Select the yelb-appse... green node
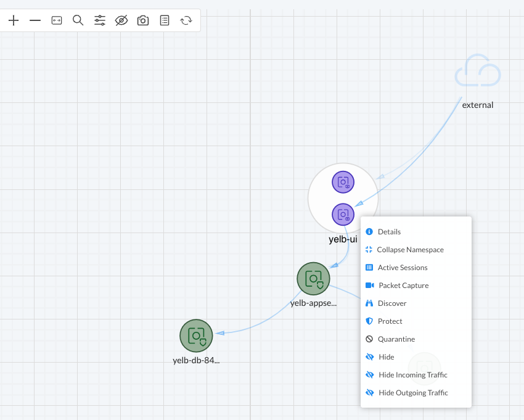The image size is (524, 420). tap(313, 279)
